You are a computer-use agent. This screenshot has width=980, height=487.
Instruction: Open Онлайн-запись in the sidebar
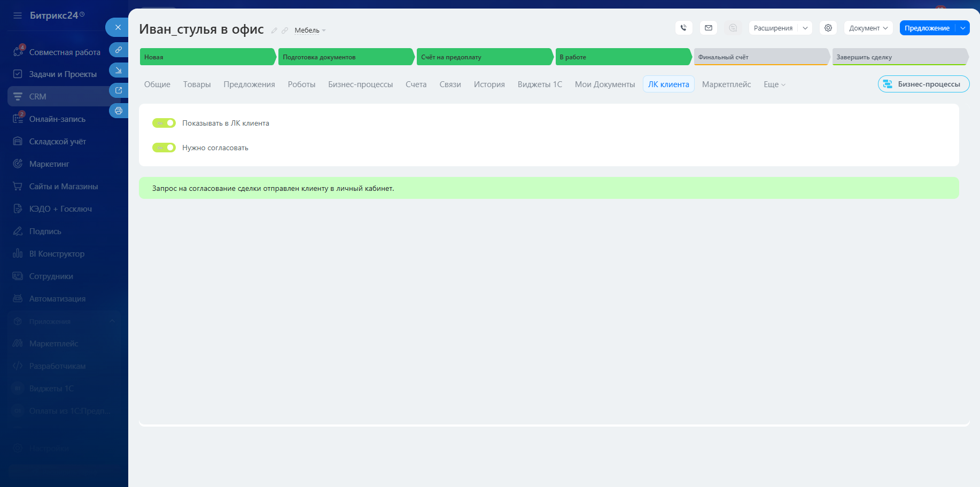(x=57, y=119)
